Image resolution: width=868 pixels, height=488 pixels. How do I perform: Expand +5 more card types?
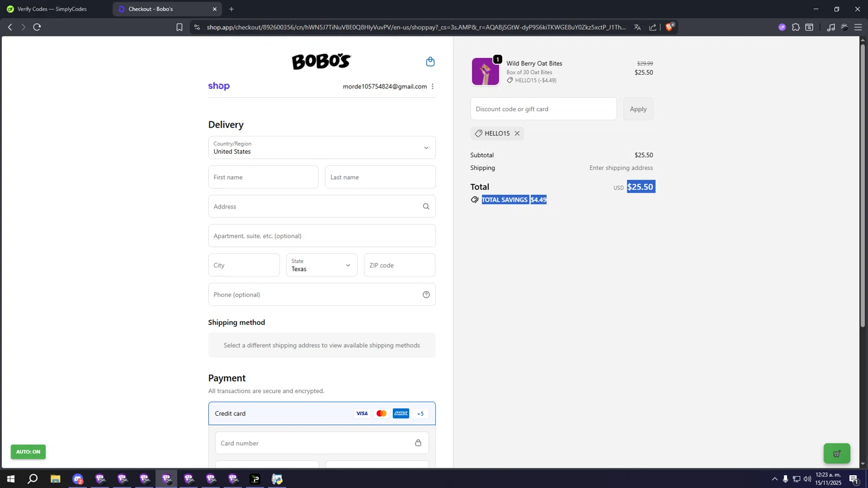(x=421, y=413)
